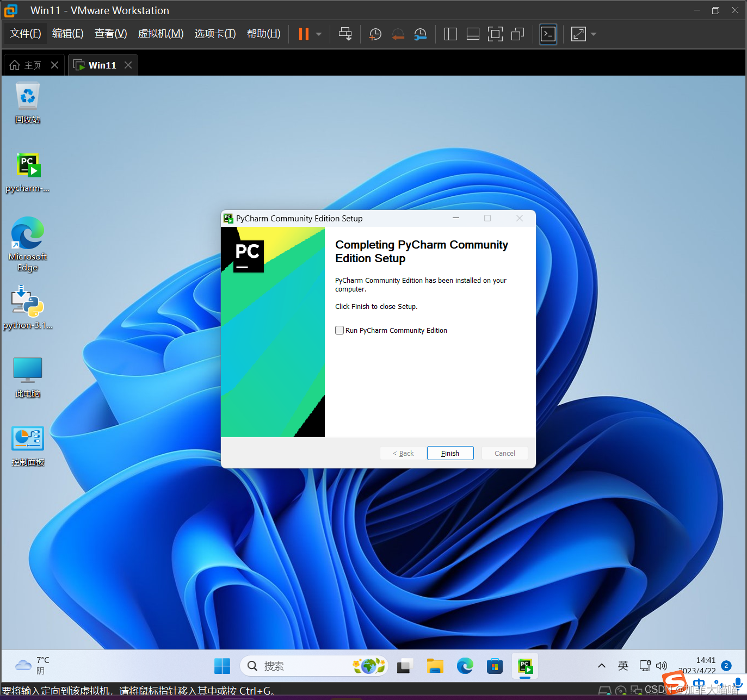Launch Microsoft Edge from the taskbar

click(465, 666)
